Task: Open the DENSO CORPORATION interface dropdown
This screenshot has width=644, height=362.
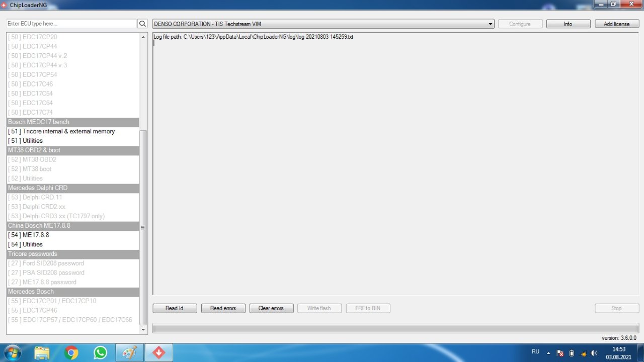Action: [323, 24]
